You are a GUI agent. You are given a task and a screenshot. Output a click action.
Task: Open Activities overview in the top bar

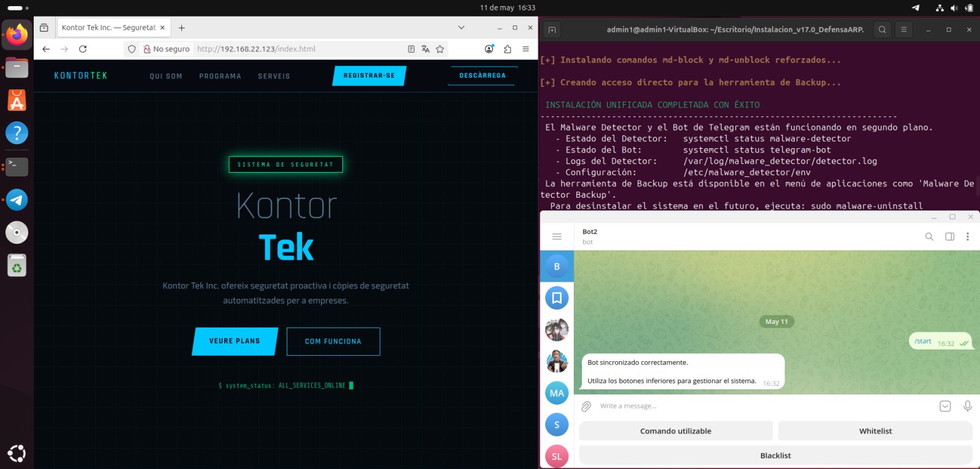tap(18, 8)
